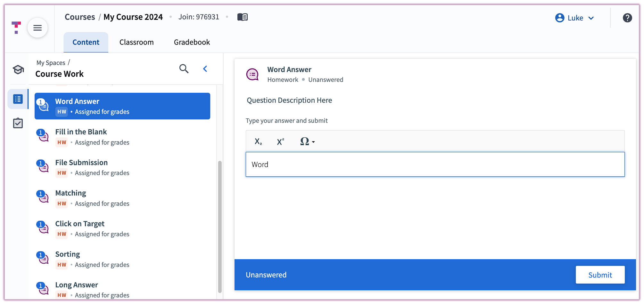Search within Course Work using magnifier
Viewport: 644px width, 304px height.
(x=184, y=69)
